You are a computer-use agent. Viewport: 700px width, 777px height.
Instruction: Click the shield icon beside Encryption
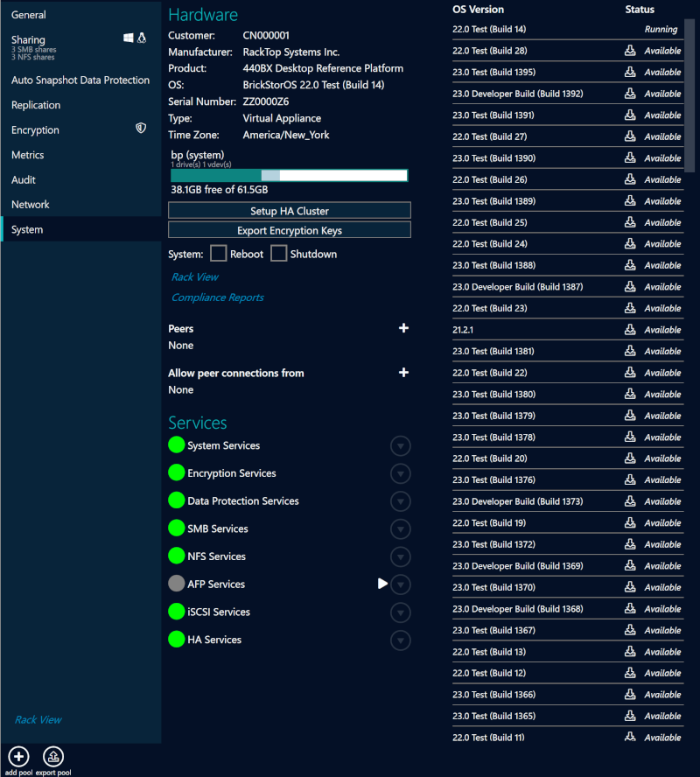(x=141, y=128)
